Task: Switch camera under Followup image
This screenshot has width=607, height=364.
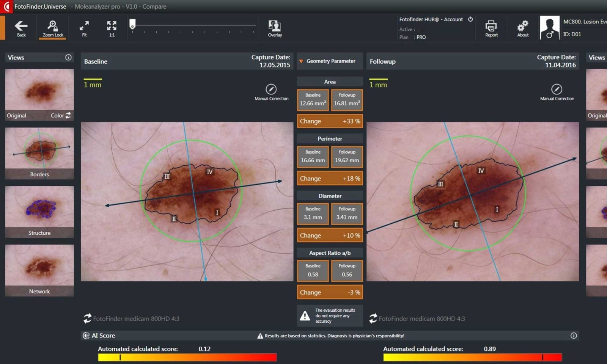Action: tap(373, 318)
